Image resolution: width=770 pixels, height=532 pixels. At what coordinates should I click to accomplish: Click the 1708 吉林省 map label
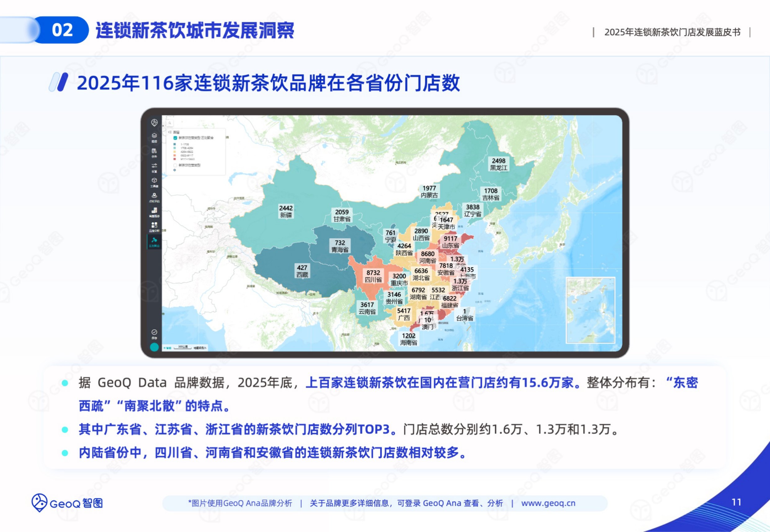pos(491,194)
